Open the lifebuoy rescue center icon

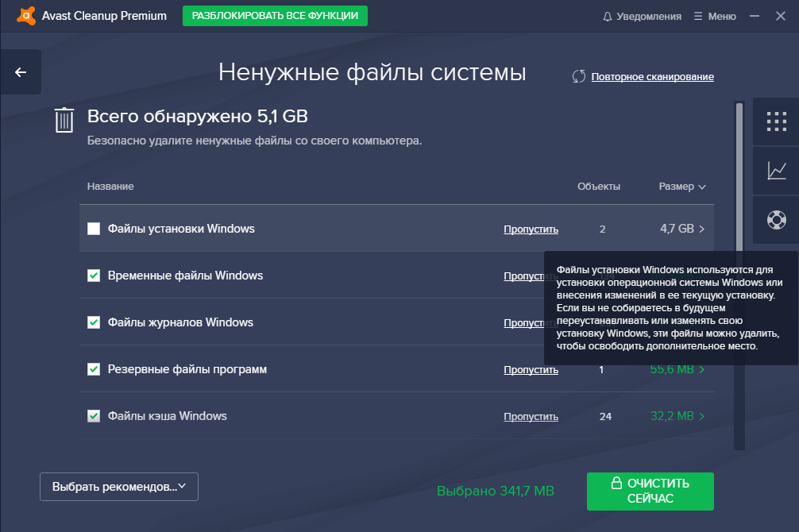click(x=777, y=220)
